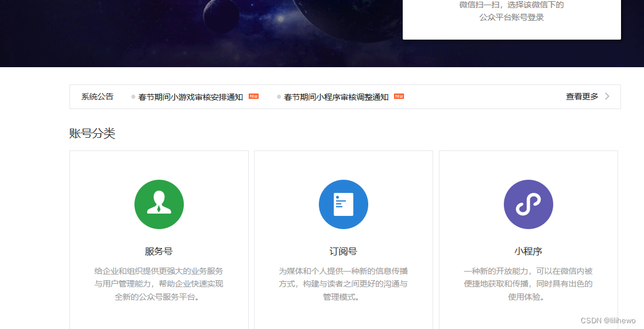
Task: Click the NEW badge after 小游戏审核安排通知
Action: pyautogui.click(x=254, y=96)
